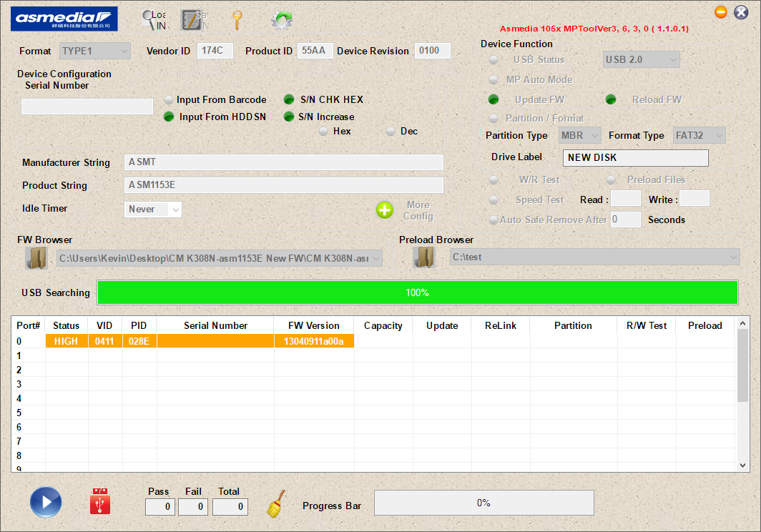Minimize the window with the orange button
Image resolution: width=761 pixels, height=532 pixels.
[x=721, y=12]
